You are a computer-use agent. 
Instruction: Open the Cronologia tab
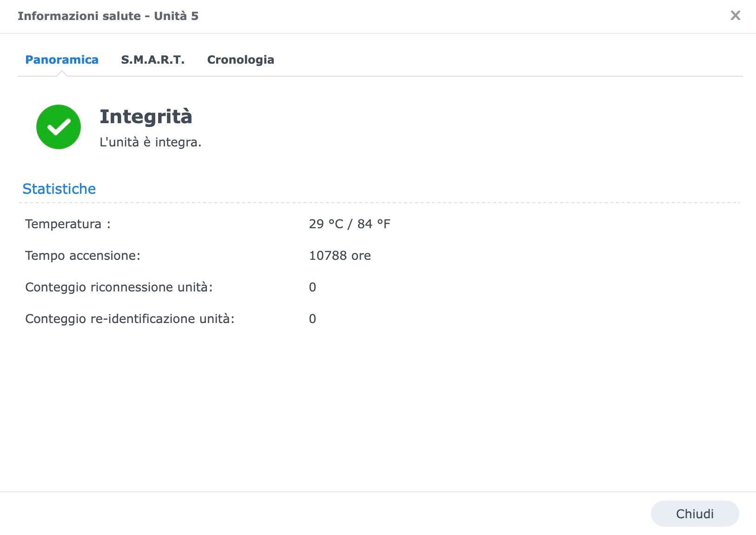click(240, 60)
